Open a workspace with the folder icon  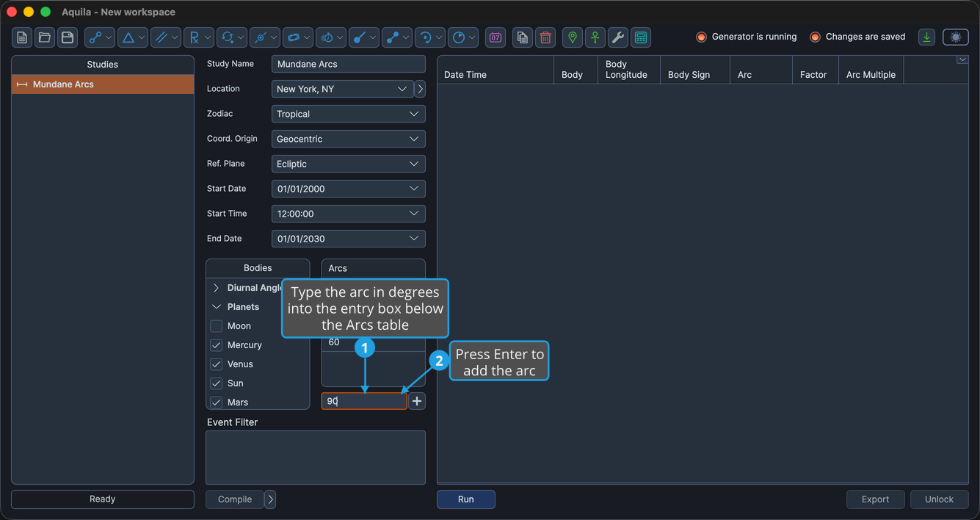click(45, 37)
